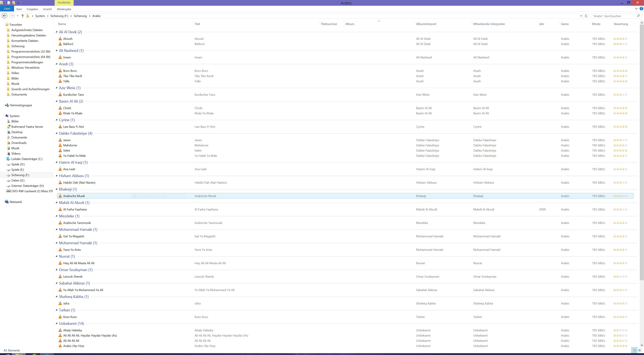Screen dimensions: 644x355
Task: Switch to the Start ribbon tab
Action: [x=19, y=9]
